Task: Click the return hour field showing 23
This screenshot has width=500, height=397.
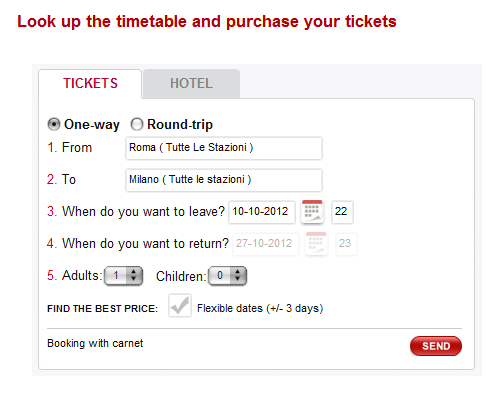Action: tap(346, 244)
